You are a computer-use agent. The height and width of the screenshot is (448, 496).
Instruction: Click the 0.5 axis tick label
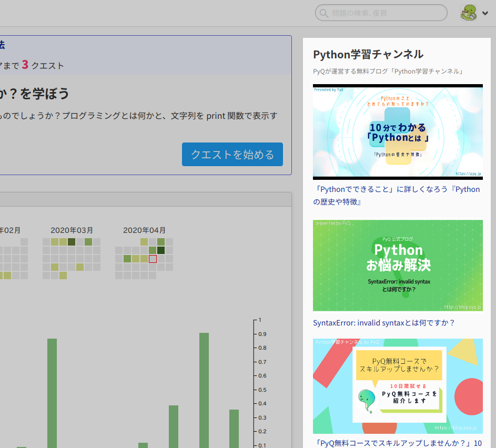point(262,390)
